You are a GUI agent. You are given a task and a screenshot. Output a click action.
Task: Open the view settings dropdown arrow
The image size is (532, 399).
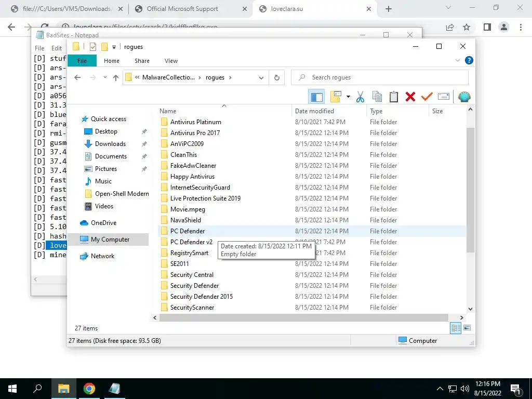[x=348, y=97]
